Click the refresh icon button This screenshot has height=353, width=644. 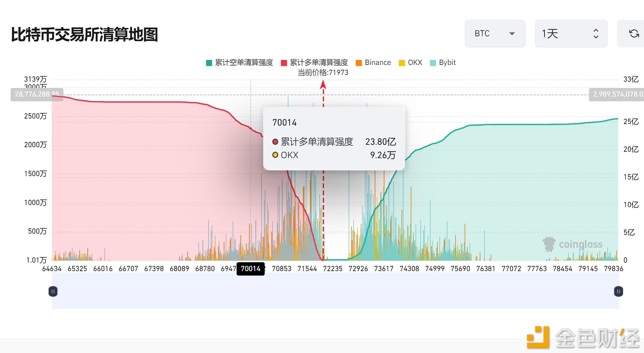[634, 34]
